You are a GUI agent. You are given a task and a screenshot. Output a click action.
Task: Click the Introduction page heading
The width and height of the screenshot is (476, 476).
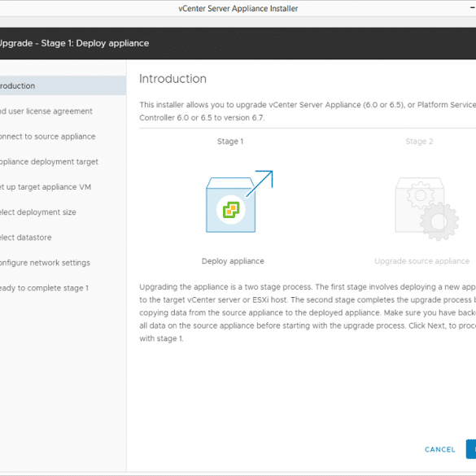coord(172,79)
